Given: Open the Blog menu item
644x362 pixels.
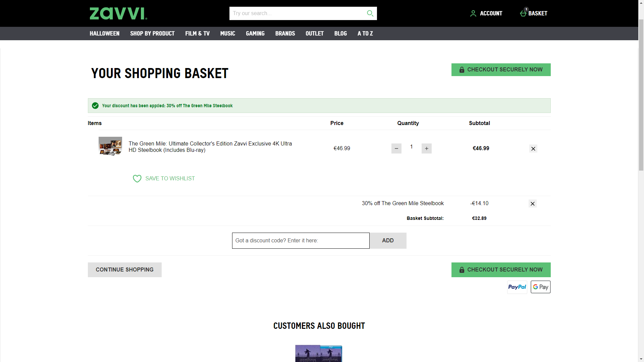Looking at the screenshot, I should tap(340, 34).
